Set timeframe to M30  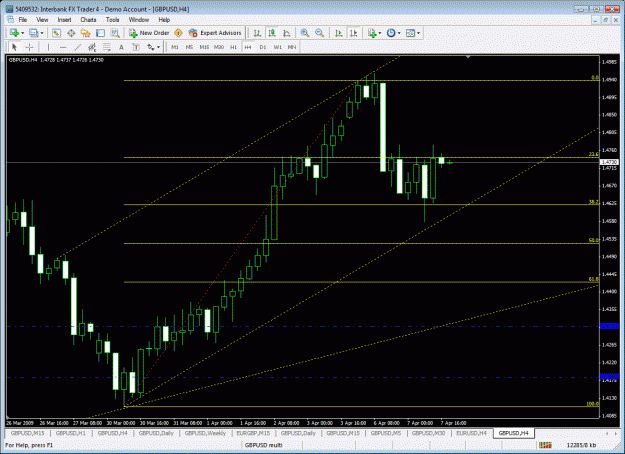pyautogui.click(x=219, y=47)
